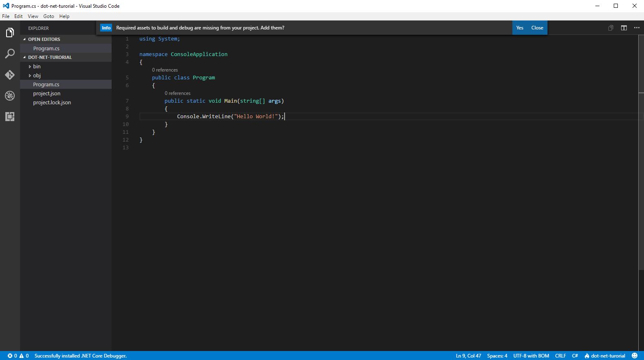The width and height of the screenshot is (644, 360).
Task: Open the Search view icon
Action: coord(10,54)
